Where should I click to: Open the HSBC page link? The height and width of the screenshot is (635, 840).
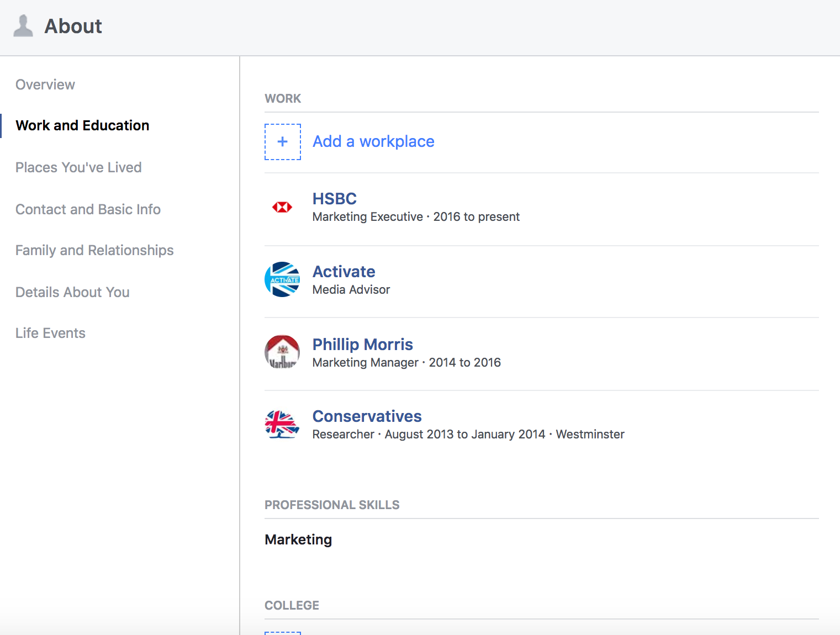(x=335, y=199)
